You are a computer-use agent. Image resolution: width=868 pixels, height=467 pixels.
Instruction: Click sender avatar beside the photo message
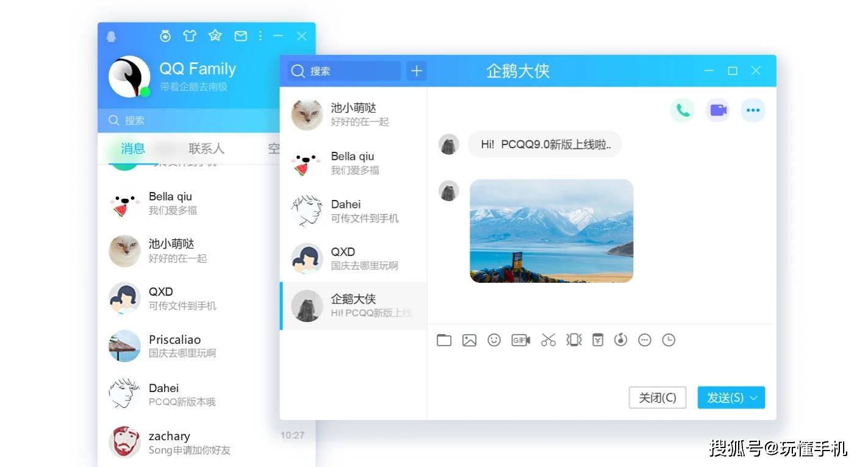pyautogui.click(x=448, y=190)
